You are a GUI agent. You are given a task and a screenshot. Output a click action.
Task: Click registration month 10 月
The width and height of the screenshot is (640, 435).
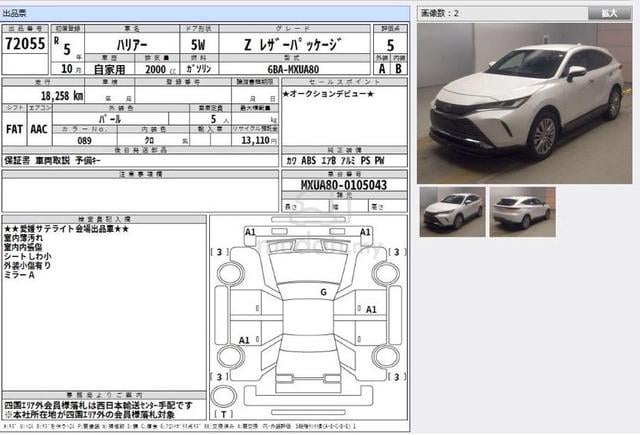[71, 69]
